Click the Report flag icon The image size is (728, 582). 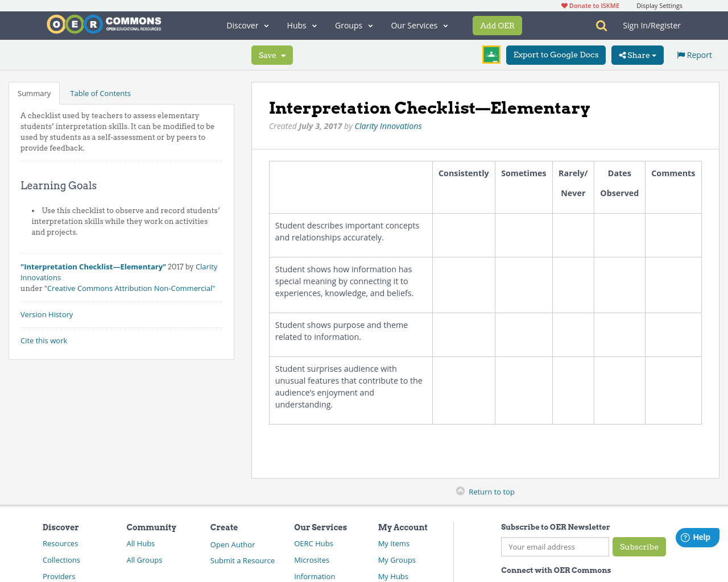tap(680, 54)
